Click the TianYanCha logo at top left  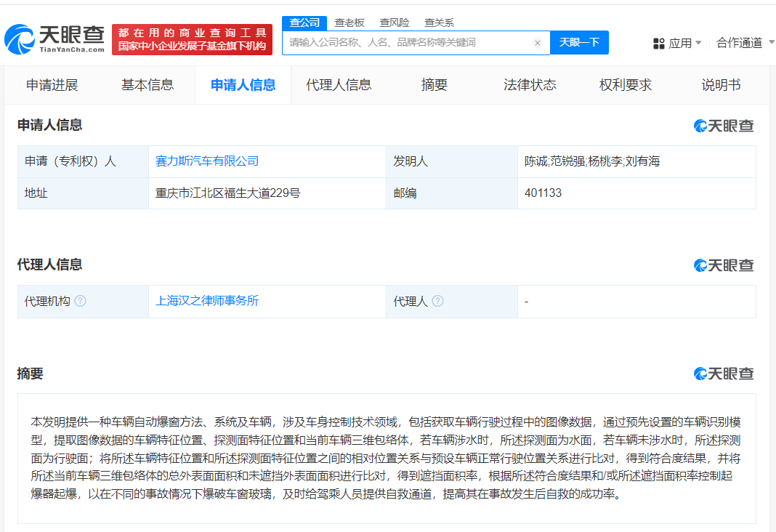54,39
